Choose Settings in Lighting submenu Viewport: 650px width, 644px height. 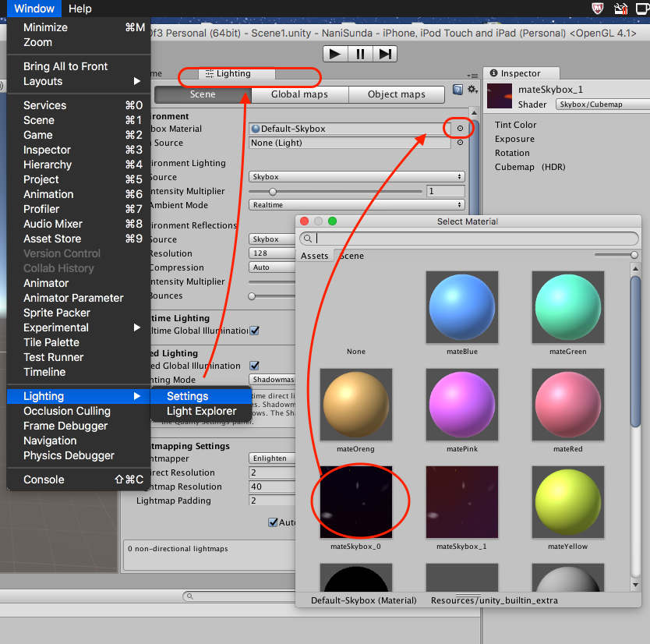pyautogui.click(x=201, y=396)
